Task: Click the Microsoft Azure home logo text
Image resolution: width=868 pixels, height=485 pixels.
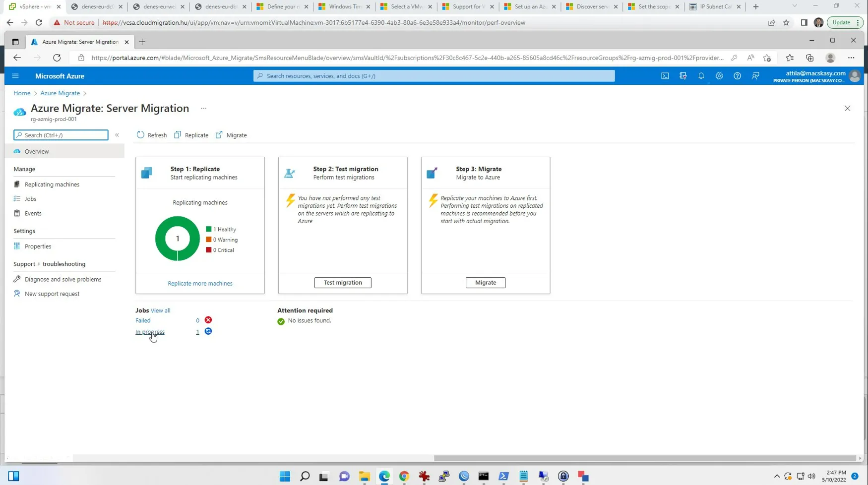Action: tap(60, 76)
